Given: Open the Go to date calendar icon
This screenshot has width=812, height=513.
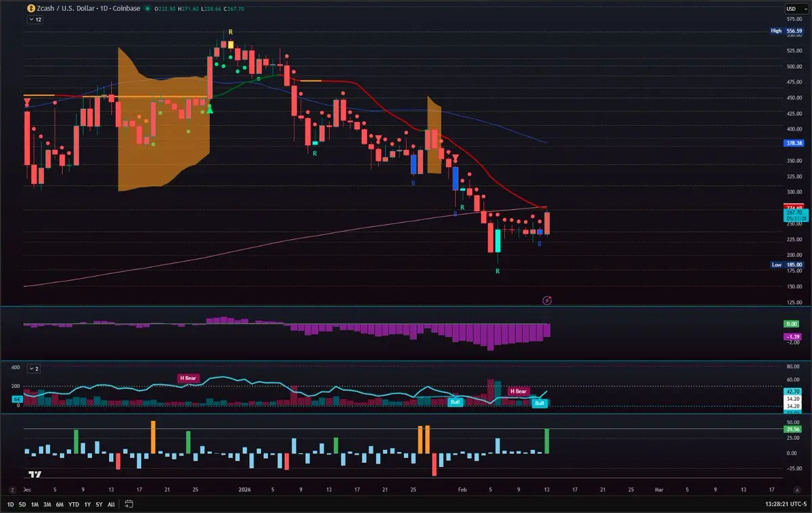Looking at the screenshot, I should pos(129,504).
